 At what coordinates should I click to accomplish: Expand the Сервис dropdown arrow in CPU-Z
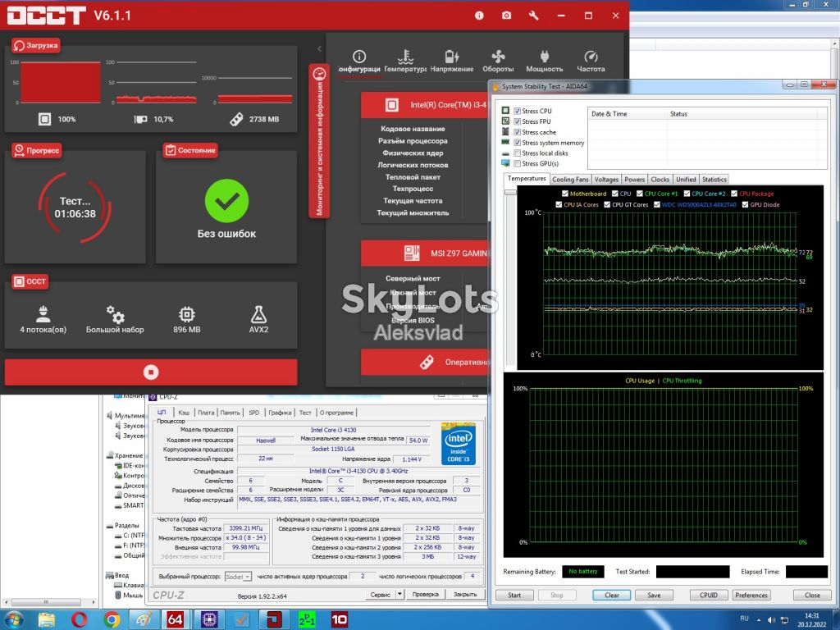[x=399, y=594]
